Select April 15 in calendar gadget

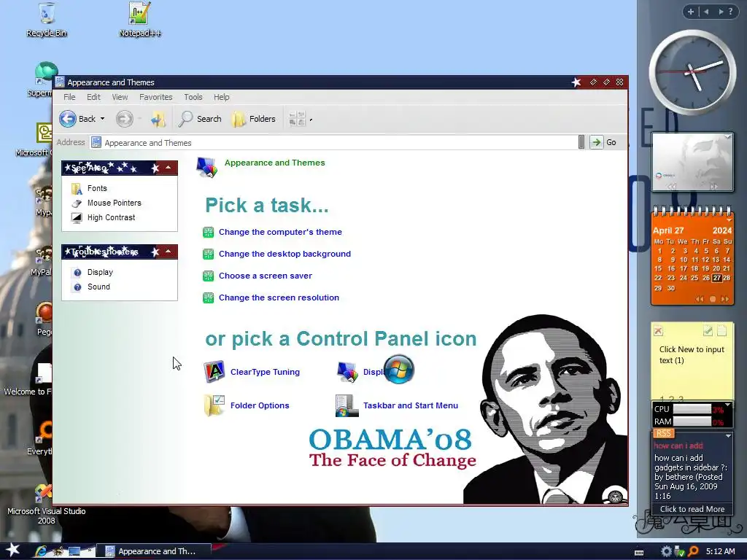pyautogui.click(x=659, y=268)
